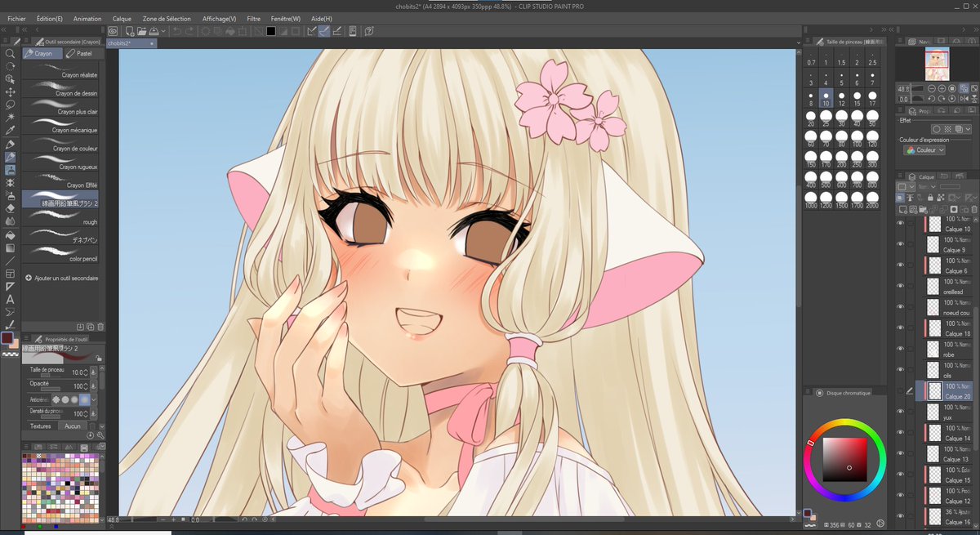Switch to the Pastel sub tool tab
Image resolution: width=980 pixels, height=535 pixels.
[x=82, y=53]
